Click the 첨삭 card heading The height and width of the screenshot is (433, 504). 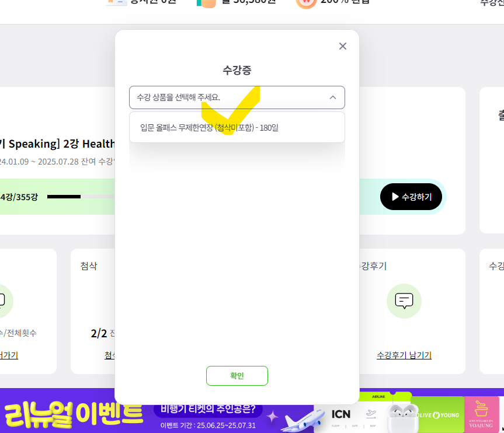click(89, 266)
